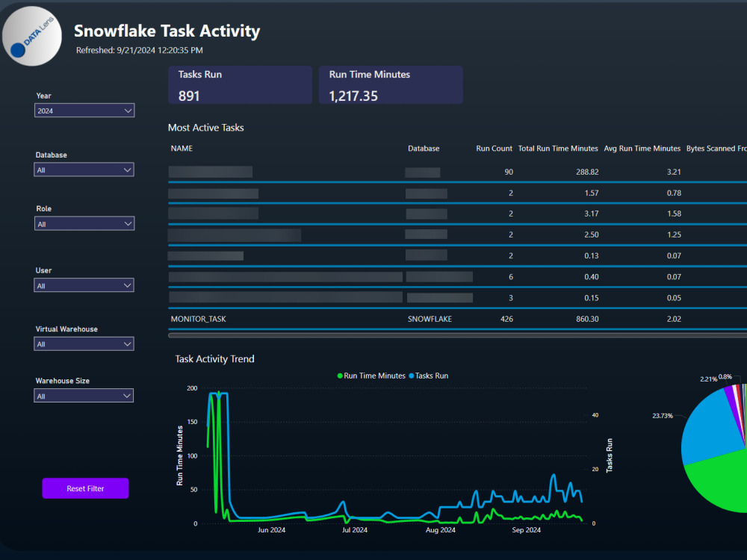Click the Sep 2024 axis label

coord(526,530)
